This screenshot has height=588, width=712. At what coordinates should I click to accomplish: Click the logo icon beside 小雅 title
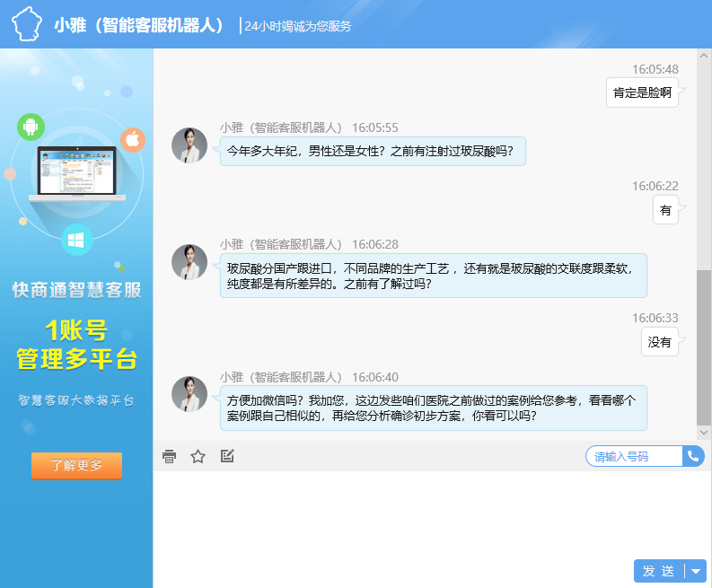[x=27, y=24]
